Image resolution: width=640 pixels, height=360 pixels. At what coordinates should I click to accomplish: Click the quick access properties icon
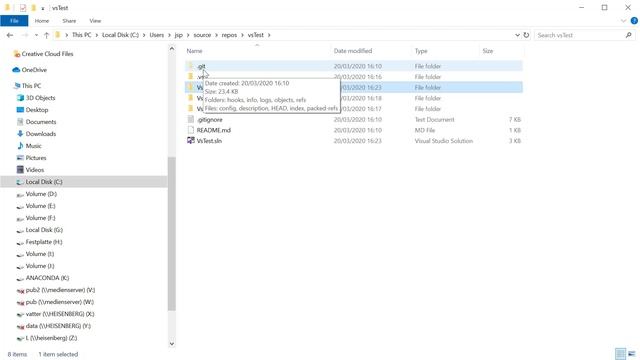(x=23, y=8)
